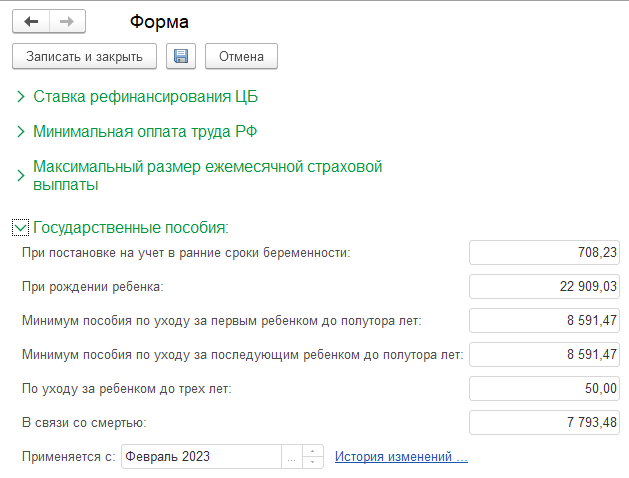
Task: Click the Применяется с date field
Action: [200, 457]
